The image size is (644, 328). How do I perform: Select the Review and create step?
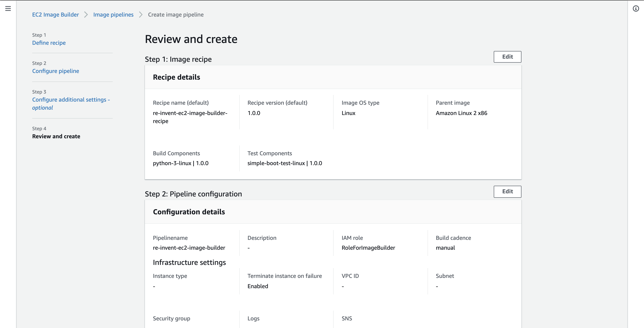(56, 136)
